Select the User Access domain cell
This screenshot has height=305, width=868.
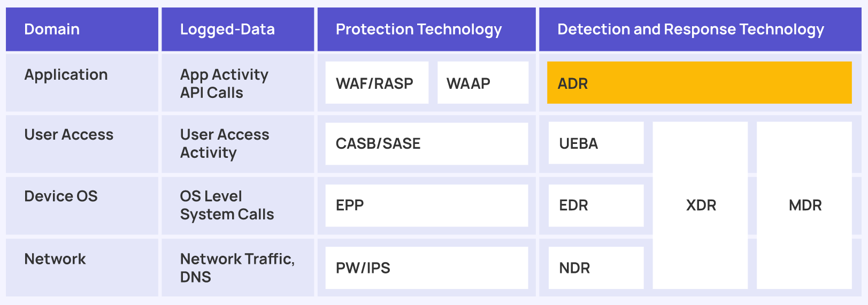(82, 143)
